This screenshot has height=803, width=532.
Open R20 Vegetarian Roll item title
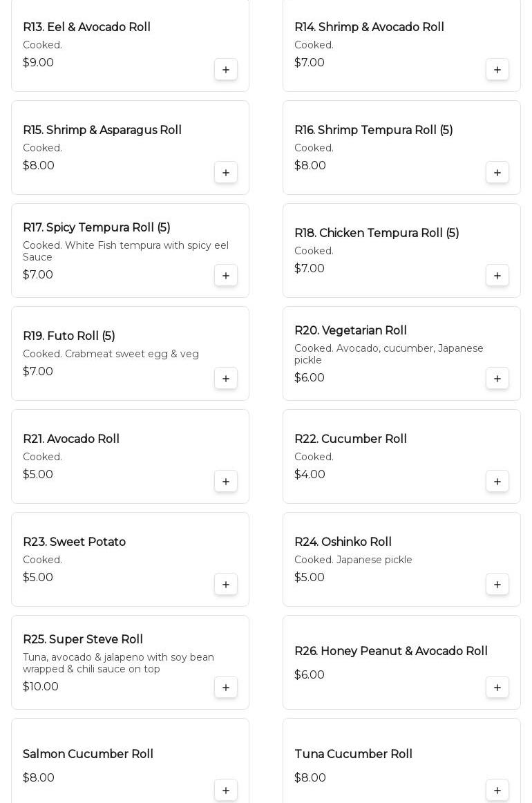(350, 331)
